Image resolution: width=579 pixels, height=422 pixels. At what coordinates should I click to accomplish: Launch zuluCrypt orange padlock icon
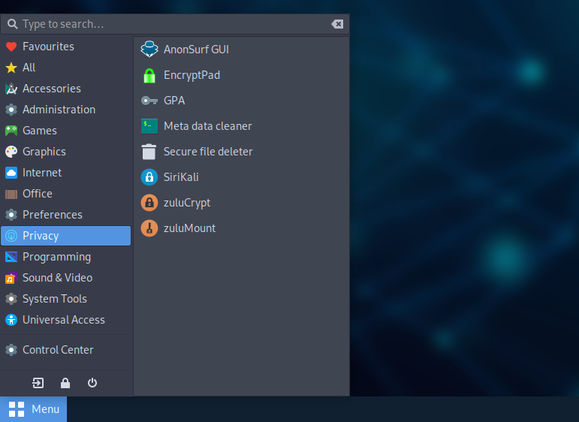tap(149, 203)
